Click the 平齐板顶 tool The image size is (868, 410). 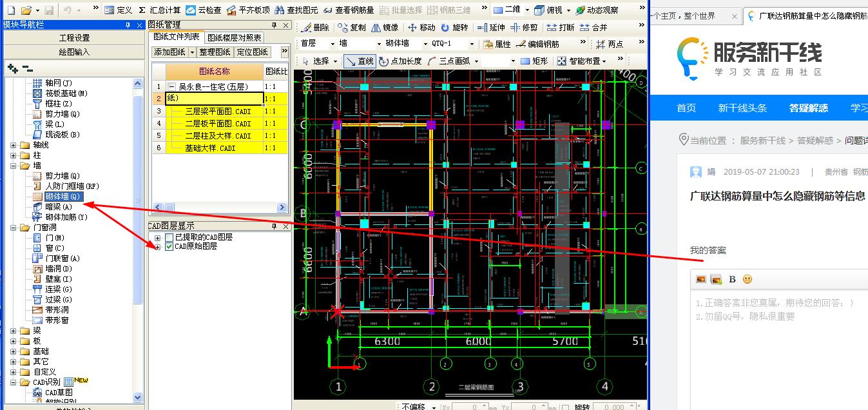[248, 10]
